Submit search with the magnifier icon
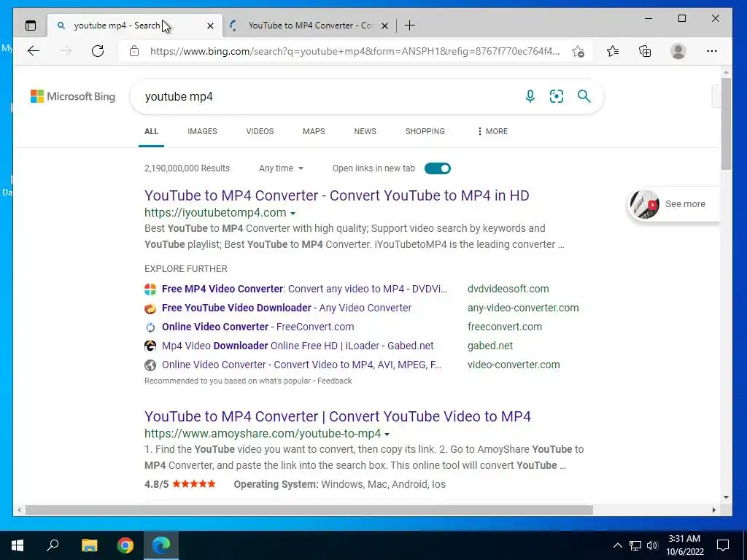The width and height of the screenshot is (747, 560). tap(584, 96)
